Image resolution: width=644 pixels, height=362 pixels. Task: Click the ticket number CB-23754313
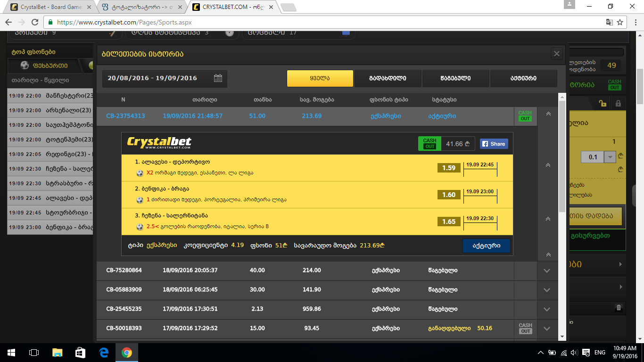[x=125, y=116]
